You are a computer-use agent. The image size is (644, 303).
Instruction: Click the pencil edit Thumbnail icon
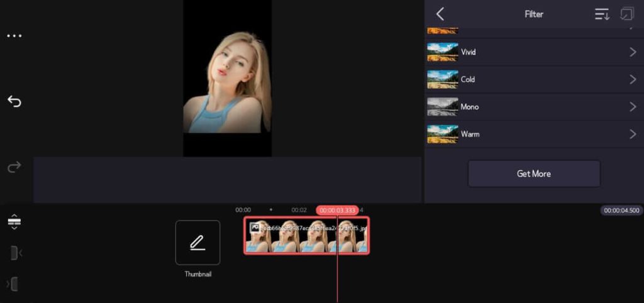coord(197,243)
